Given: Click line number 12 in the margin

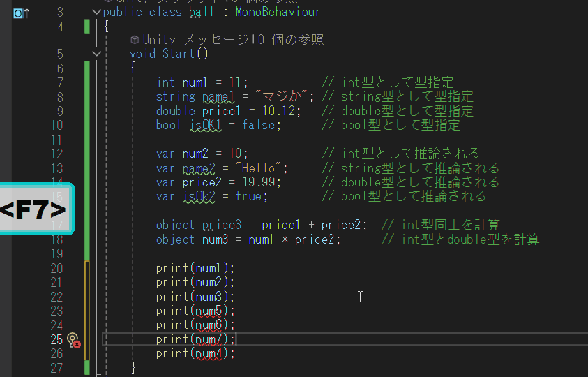Looking at the screenshot, I should pos(56,154).
